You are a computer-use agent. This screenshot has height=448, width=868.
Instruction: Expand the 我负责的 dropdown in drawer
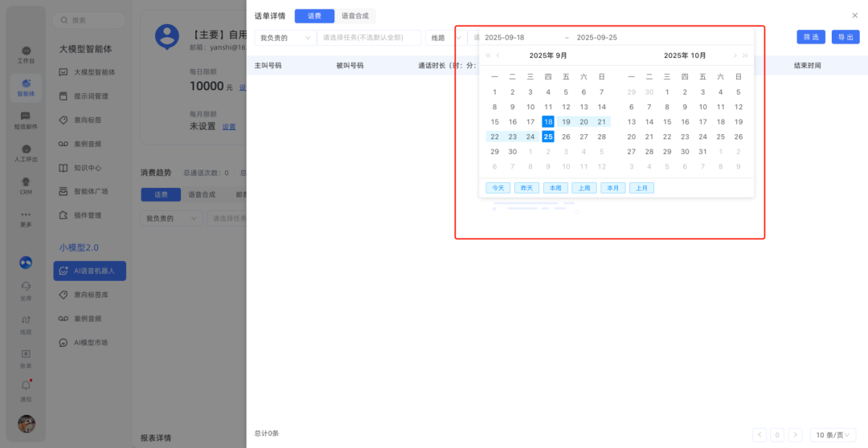285,38
